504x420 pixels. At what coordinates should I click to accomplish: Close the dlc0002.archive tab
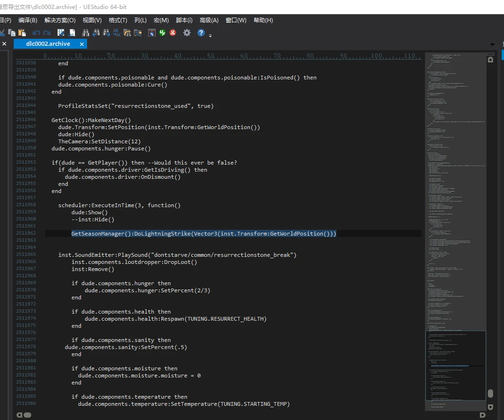point(82,44)
